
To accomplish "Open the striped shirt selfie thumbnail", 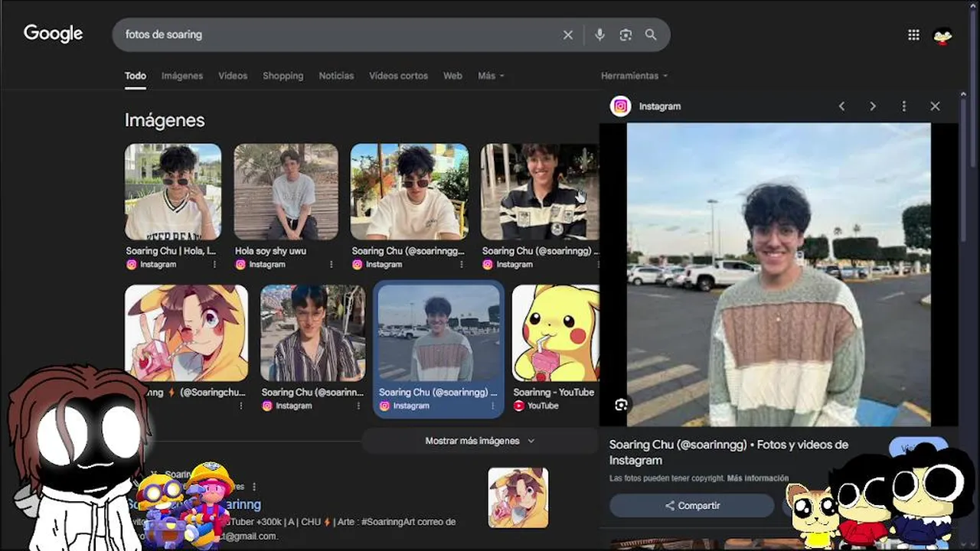I will pos(313,333).
